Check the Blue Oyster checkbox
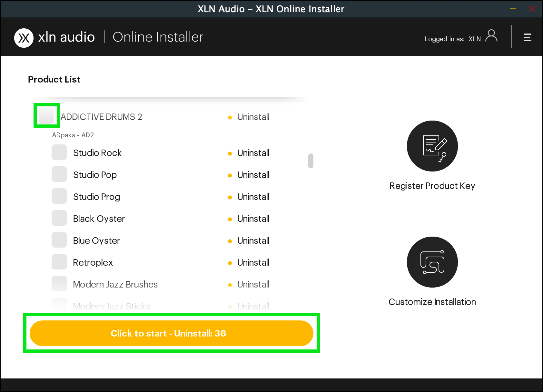 tap(59, 240)
